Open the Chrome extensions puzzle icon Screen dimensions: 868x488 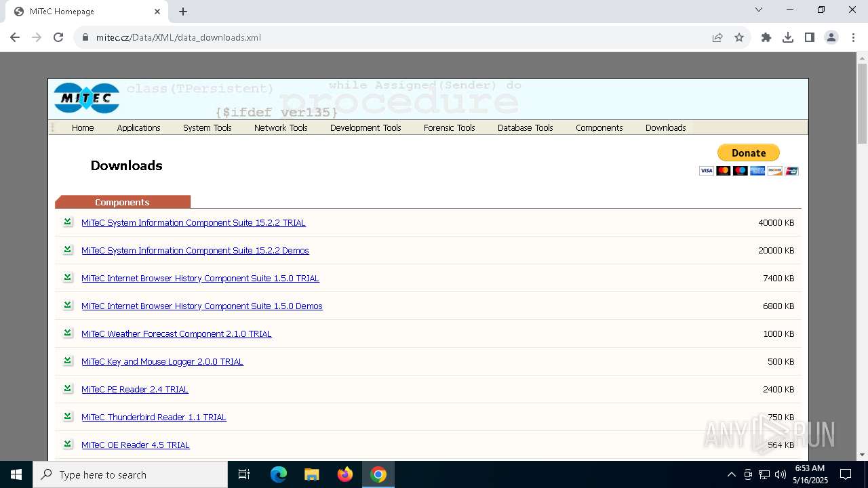766,37
